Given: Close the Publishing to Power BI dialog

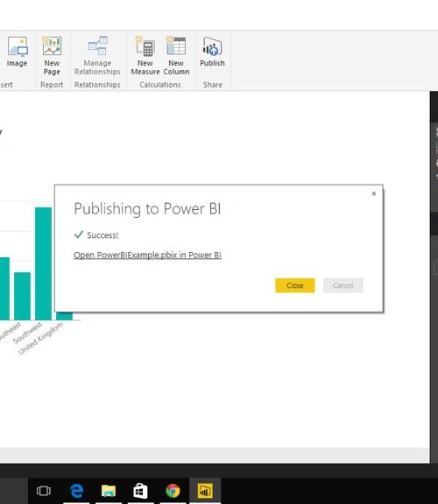Looking at the screenshot, I should 295,285.
